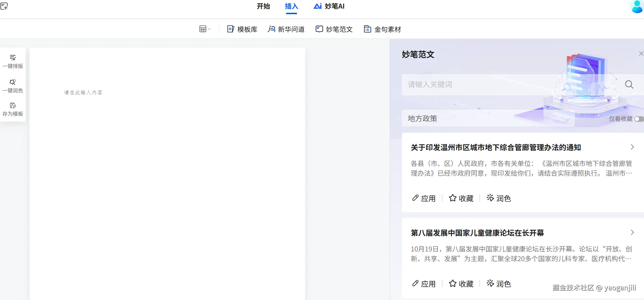The height and width of the screenshot is (300, 644).
Task: Click 妙笔范文 in the toolbar
Action: 334,29
